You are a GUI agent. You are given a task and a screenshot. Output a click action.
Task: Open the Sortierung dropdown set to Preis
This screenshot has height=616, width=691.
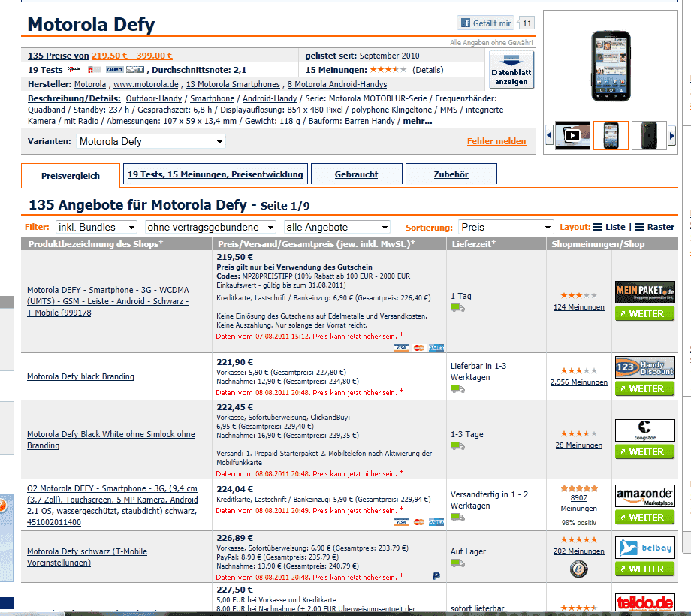pyautogui.click(x=506, y=228)
